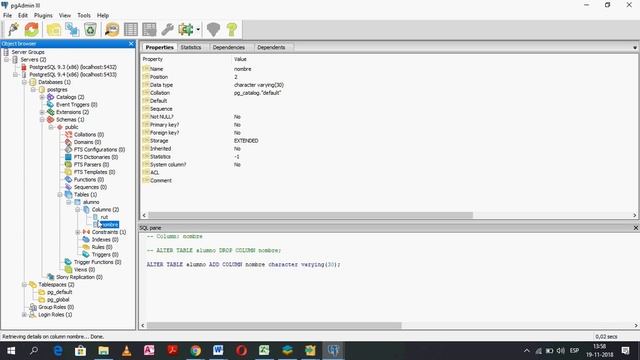
Task: Click the View data grid icon
Action: [131, 29]
